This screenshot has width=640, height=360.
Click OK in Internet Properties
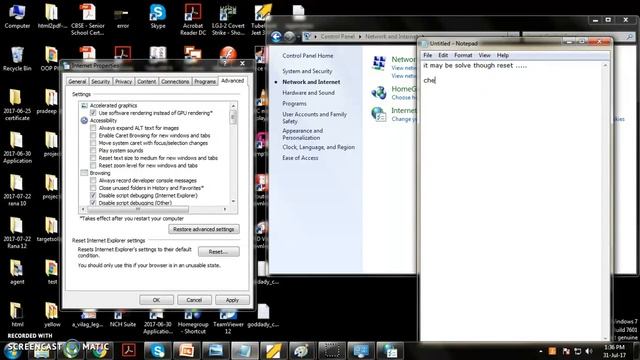pos(156,300)
